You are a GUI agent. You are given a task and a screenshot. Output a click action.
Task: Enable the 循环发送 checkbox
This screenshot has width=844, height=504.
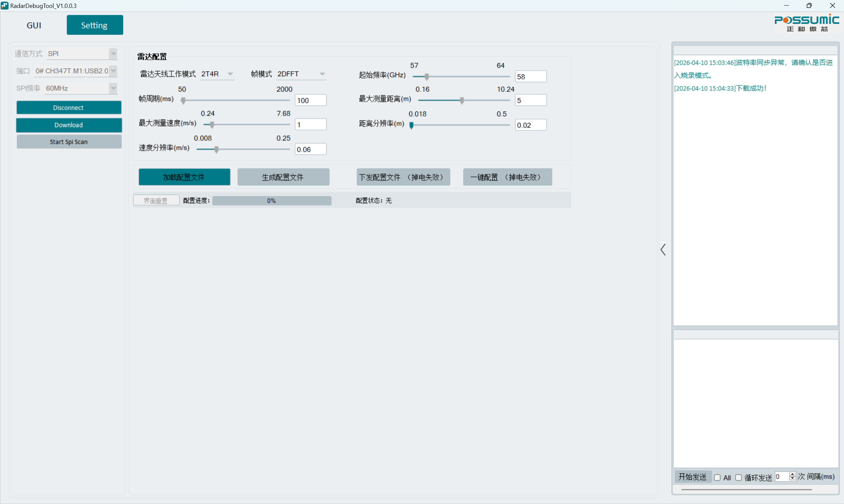coord(739,478)
